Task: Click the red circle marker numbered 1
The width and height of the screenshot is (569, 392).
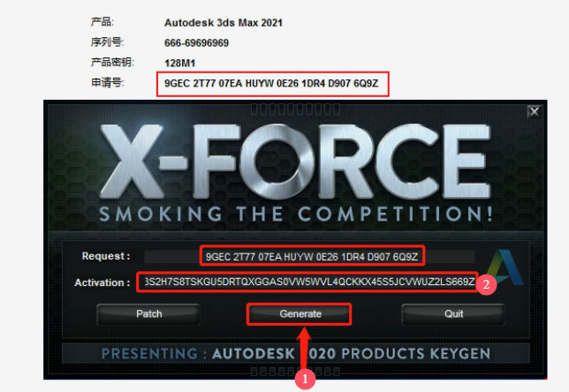Action: pyautogui.click(x=305, y=379)
